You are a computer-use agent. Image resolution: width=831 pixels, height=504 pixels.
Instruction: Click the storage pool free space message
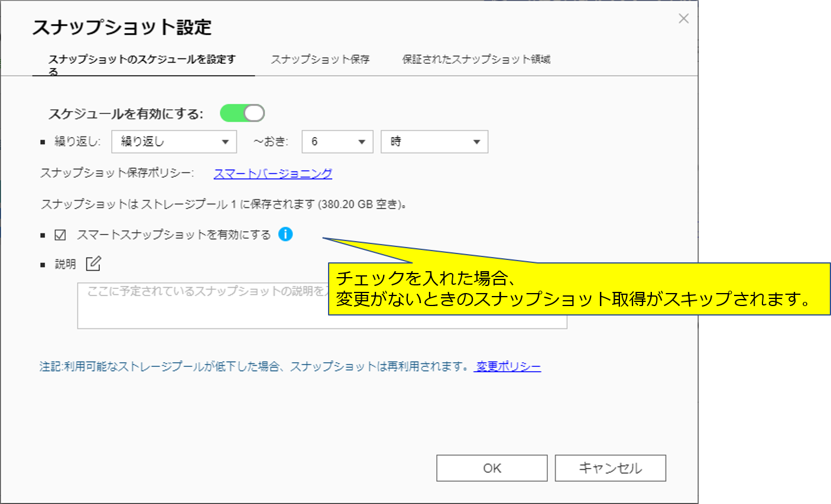(224, 204)
